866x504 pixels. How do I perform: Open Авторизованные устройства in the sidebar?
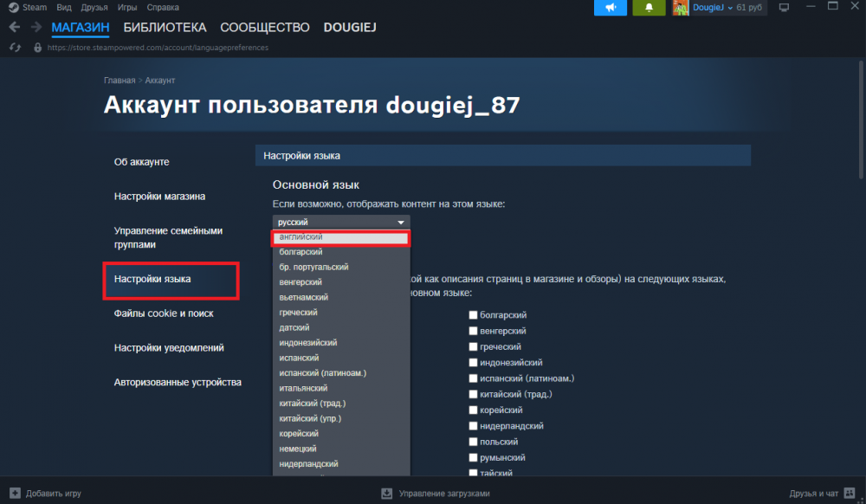click(x=178, y=382)
